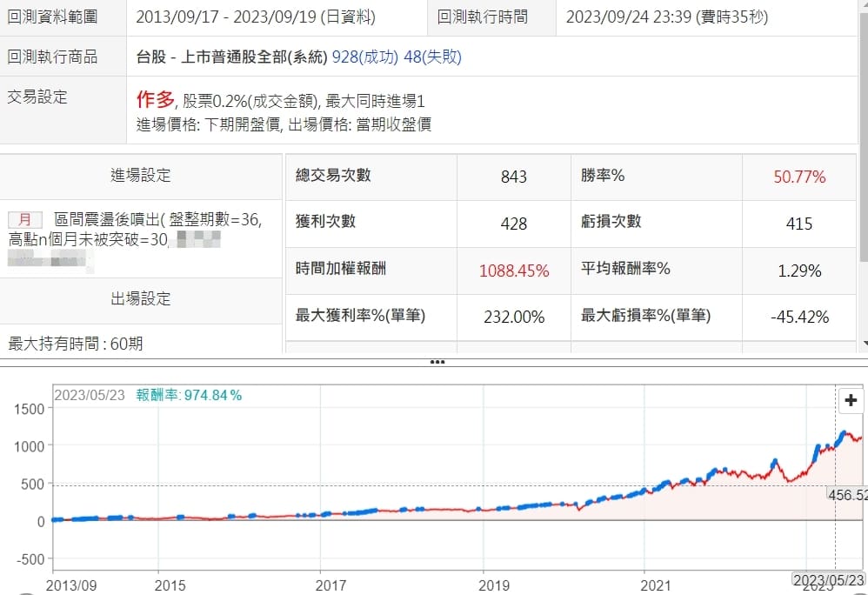Click the three-dot panel splitter handle
Screen dimensions: 868x595
point(437,361)
